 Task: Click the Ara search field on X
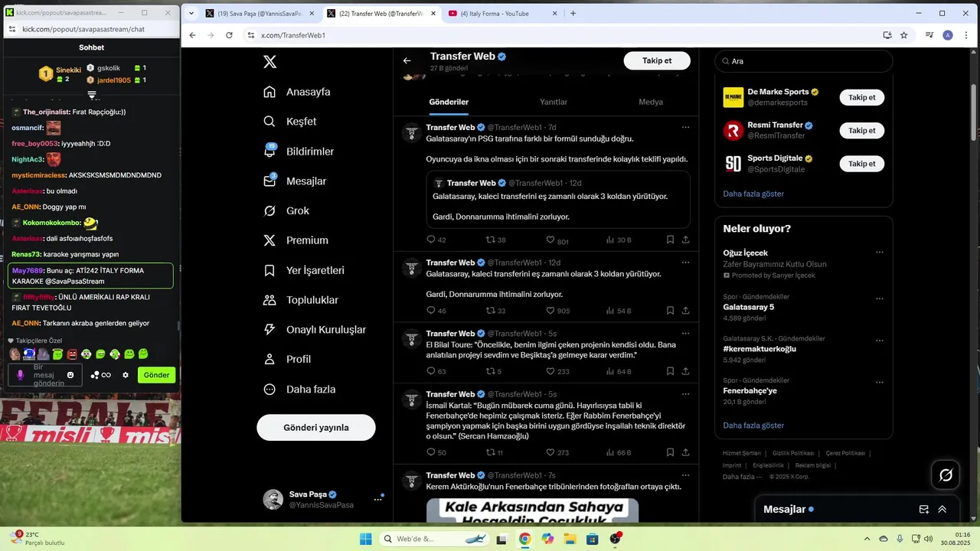click(x=804, y=61)
